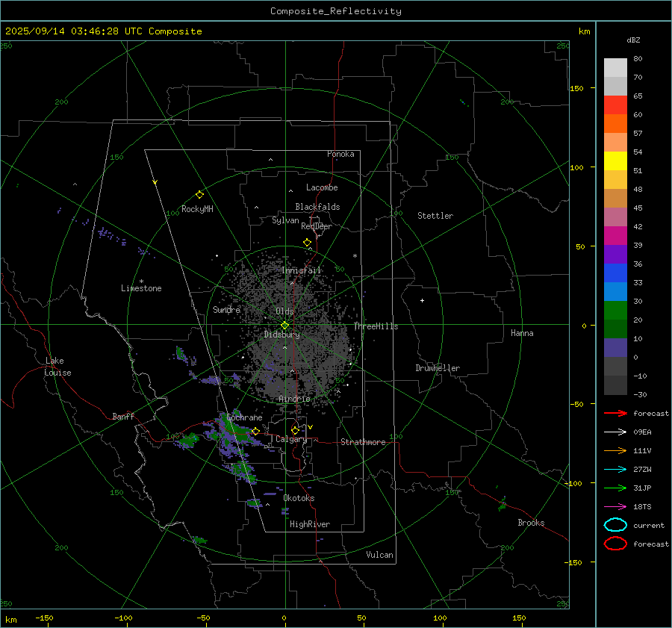This screenshot has height=628, width=672.
Task: Click the red forecast ellipse symbol
Action: 615,544
